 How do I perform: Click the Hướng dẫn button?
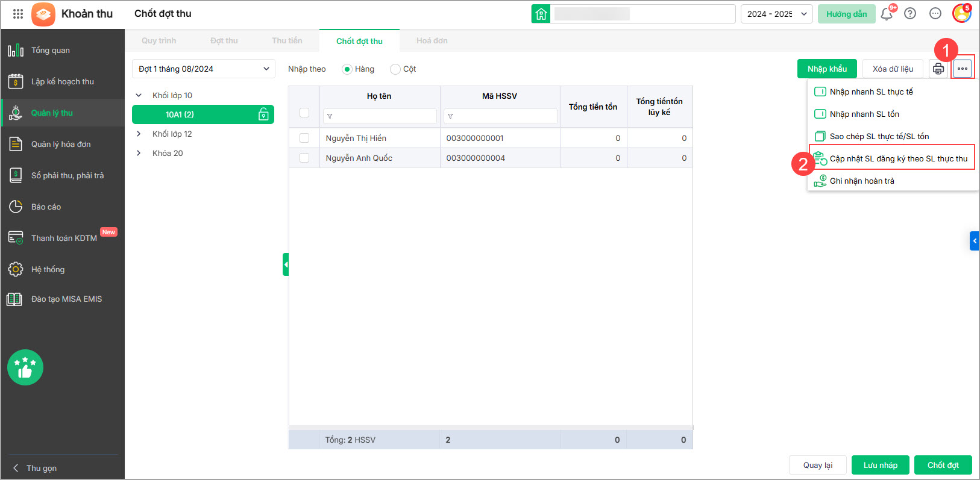pyautogui.click(x=847, y=14)
